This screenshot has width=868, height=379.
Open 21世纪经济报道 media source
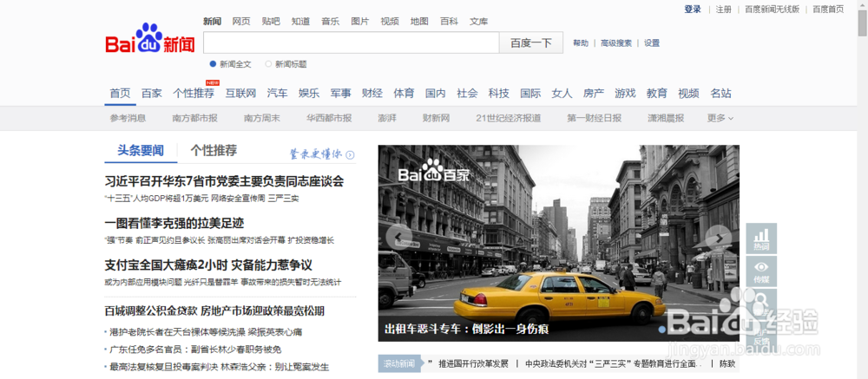point(508,118)
